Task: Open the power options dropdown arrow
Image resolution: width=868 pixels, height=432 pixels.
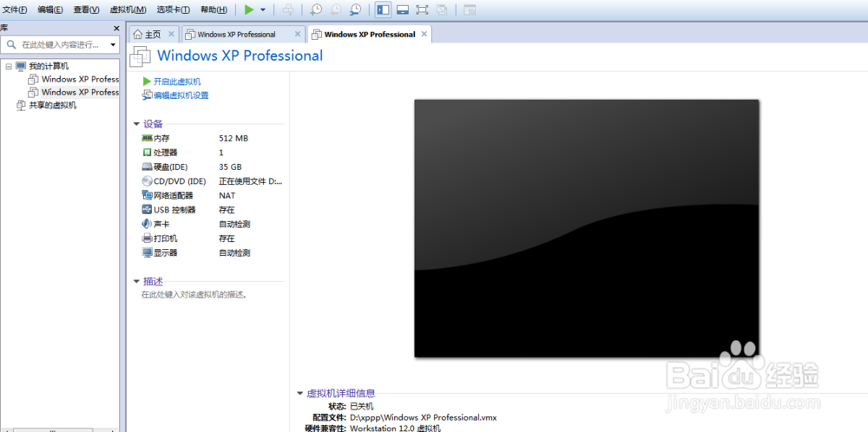Action: pos(263,10)
